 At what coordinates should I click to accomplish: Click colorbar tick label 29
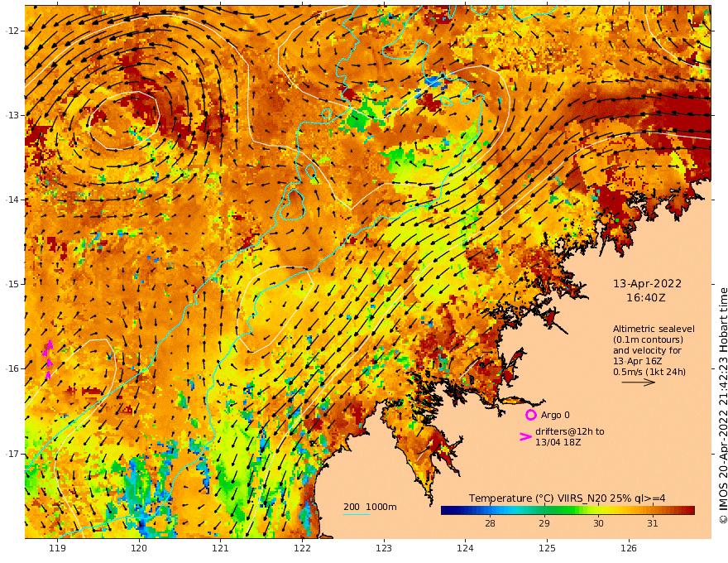544,523
